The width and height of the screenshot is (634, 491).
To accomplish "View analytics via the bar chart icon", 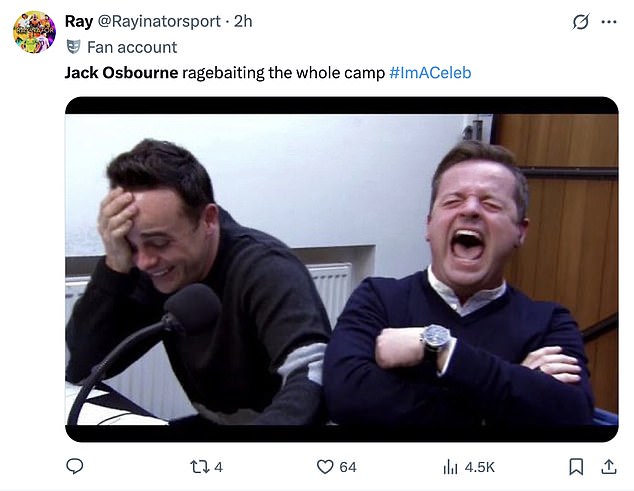I will click(x=449, y=466).
